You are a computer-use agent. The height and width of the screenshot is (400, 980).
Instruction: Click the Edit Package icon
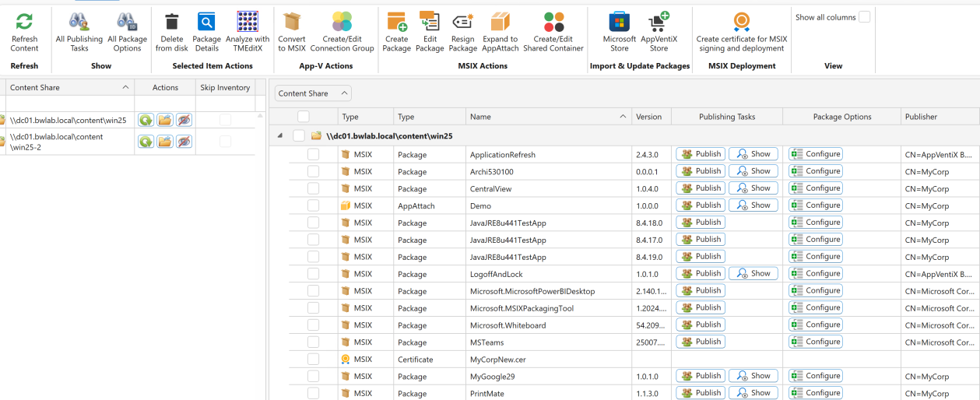point(429,22)
